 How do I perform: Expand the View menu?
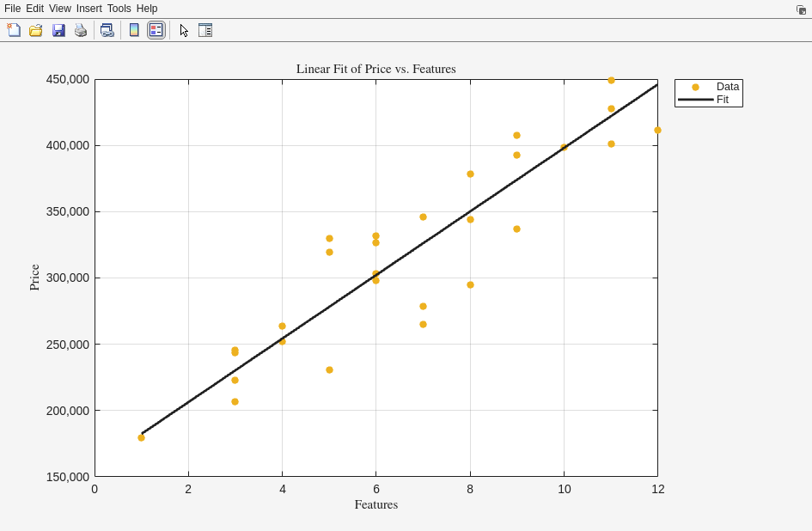[x=60, y=9]
